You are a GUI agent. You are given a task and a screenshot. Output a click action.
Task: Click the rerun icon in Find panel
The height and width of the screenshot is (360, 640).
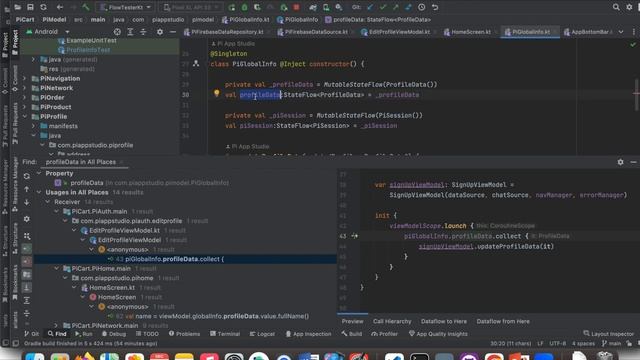[x=27, y=176]
